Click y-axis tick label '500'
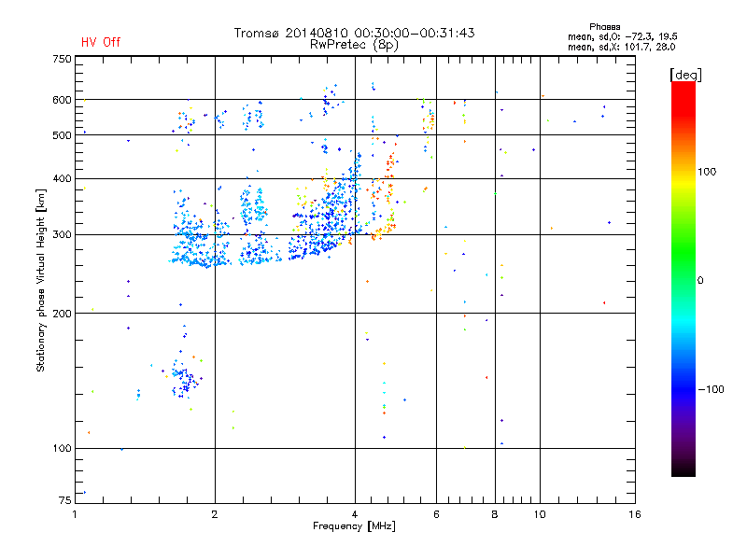Screen dimensions: 747x560 pyautogui.click(x=62, y=135)
